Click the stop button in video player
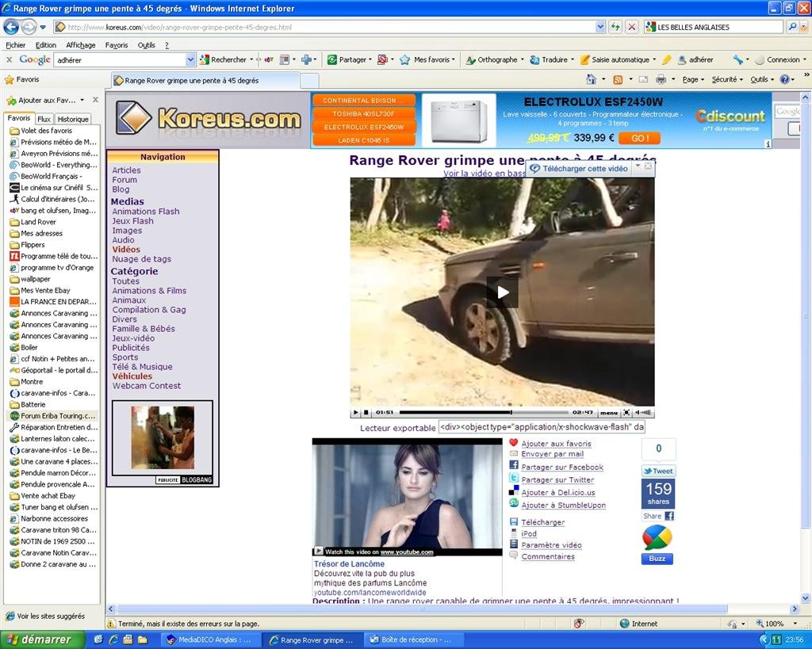 (366, 413)
